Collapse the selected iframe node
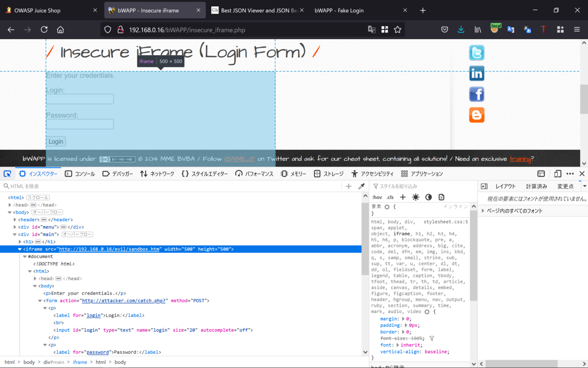588x368 pixels. (x=20, y=249)
